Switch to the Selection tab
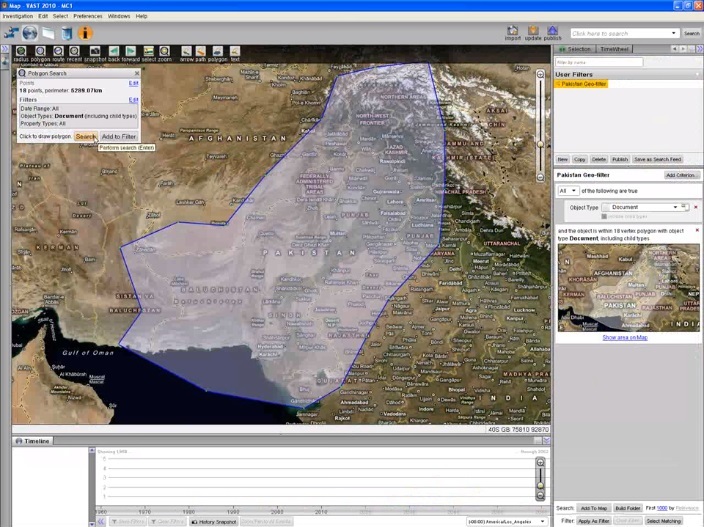The width and height of the screenshot is (704, 527). [575, 49]
